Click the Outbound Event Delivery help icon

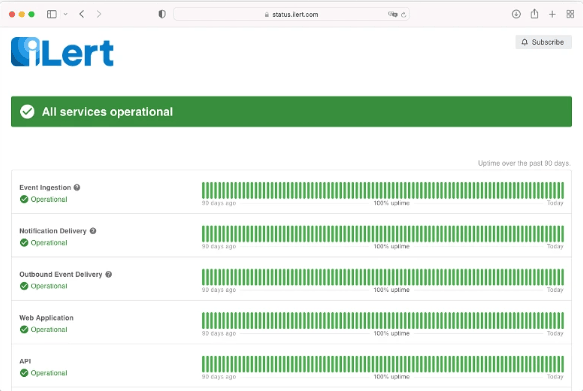pos(109,274)
